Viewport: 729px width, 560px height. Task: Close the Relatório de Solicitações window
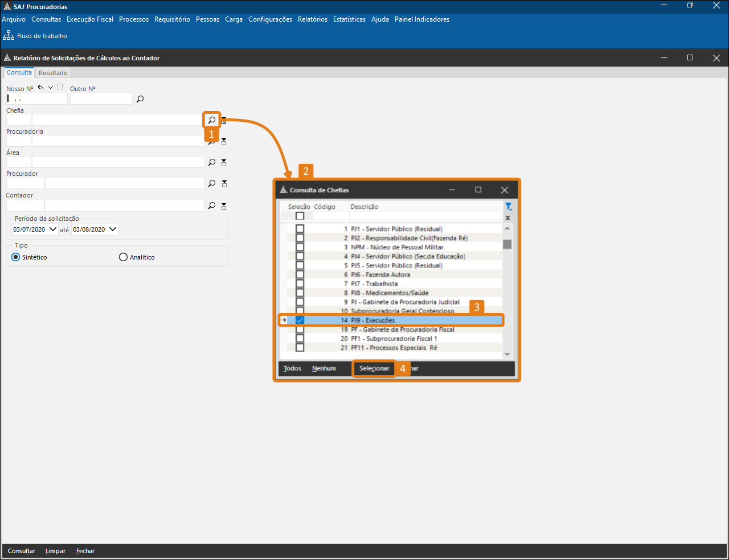(716, 58)
